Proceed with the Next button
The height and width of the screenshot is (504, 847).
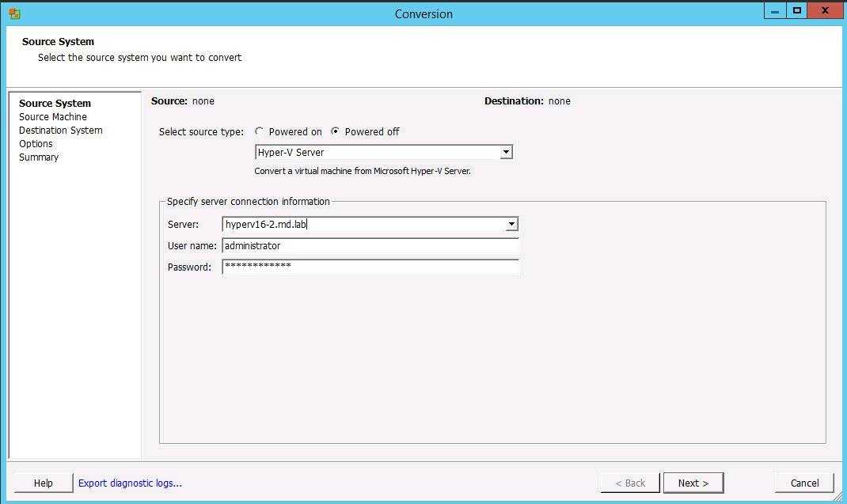click(x=693, y=483)
